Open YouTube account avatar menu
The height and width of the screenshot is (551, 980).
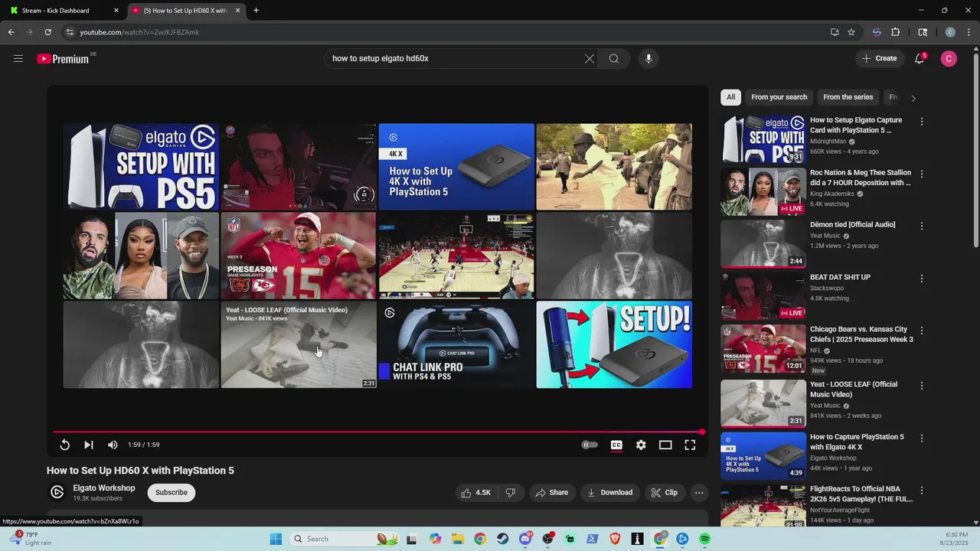(949, 59)
